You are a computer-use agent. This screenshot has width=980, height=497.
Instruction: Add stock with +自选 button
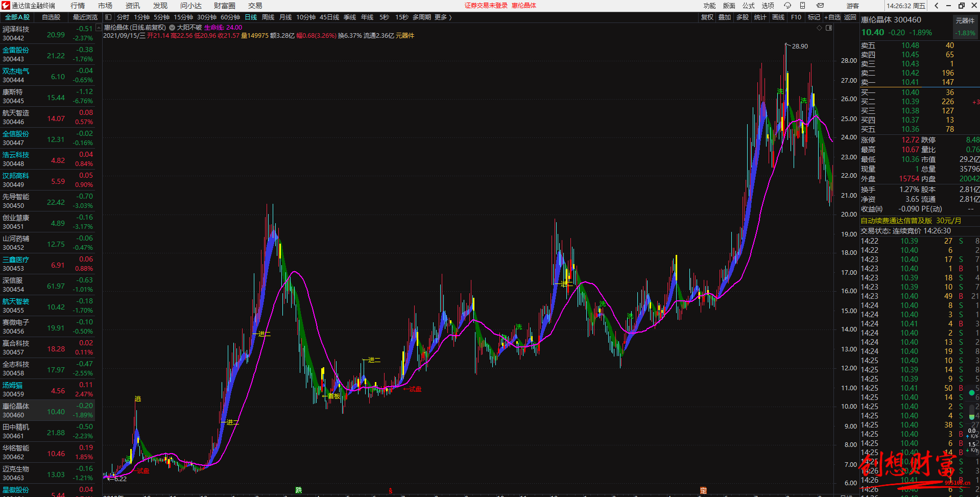point(832,17)
